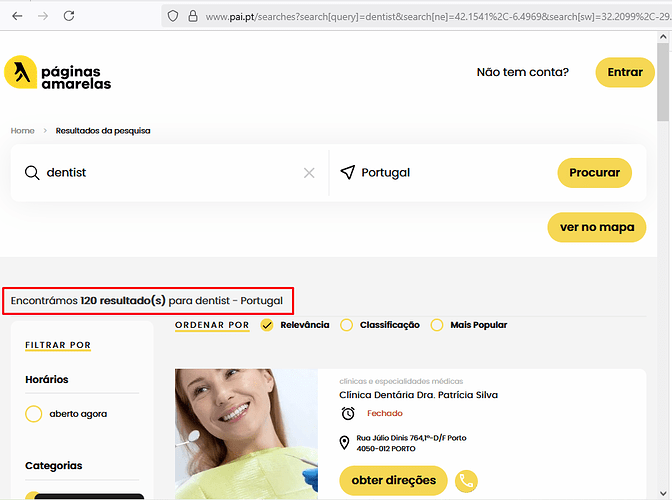
Task: Select Mais Popular sort option
Action: point(436,325)
